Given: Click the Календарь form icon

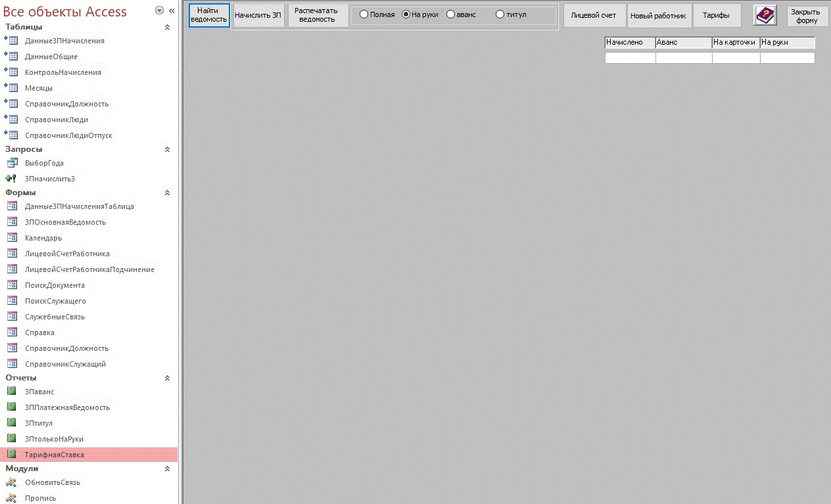Looking at the screenshot, I should [11, 238].
